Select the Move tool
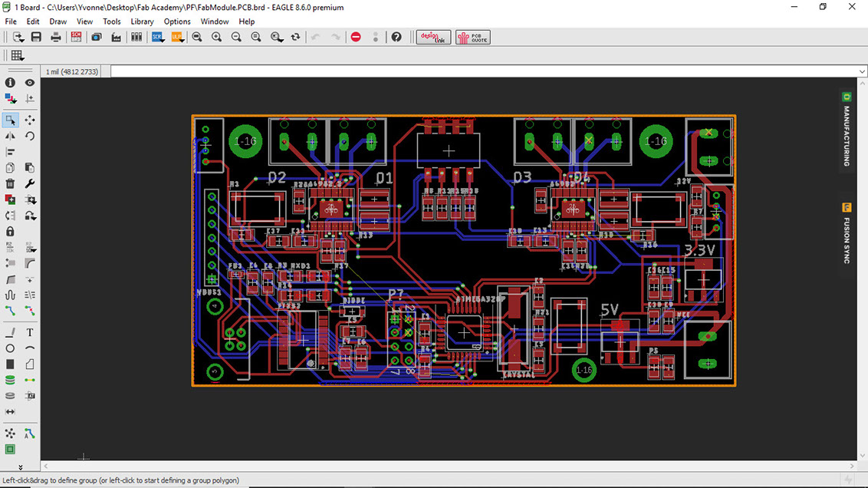 tap(30, 120)
